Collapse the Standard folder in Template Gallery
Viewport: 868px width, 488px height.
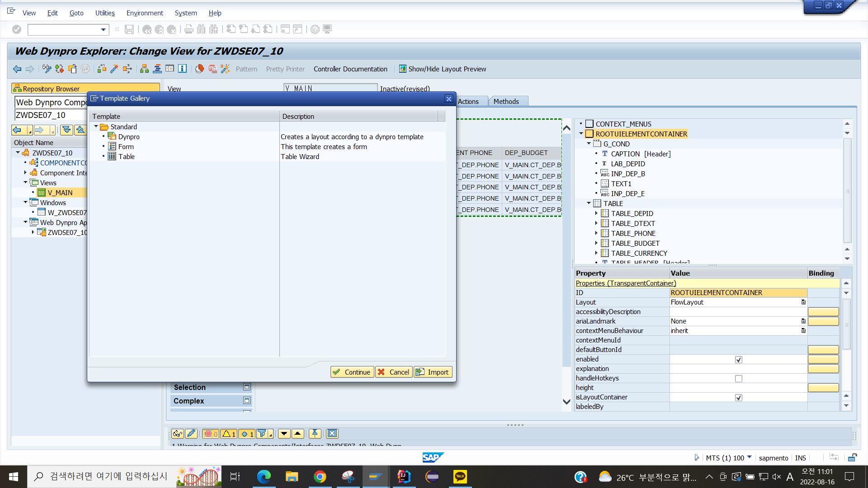click(96, 127)
